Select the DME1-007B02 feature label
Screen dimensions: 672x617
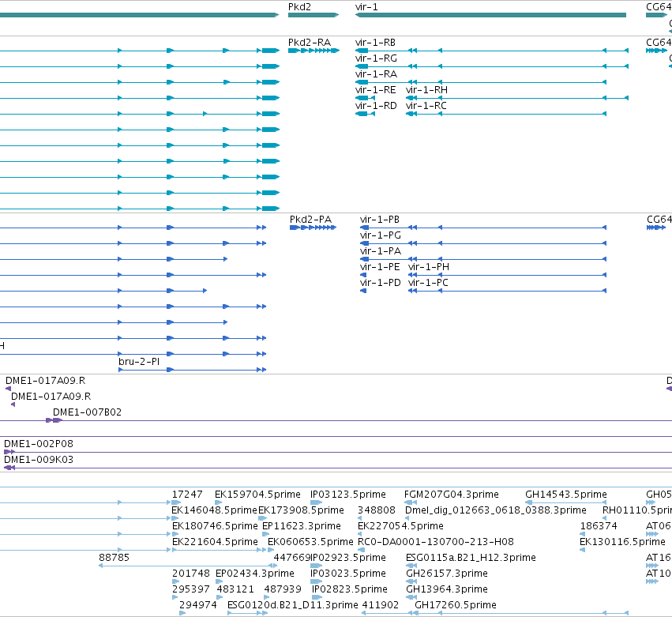[88, 412]
